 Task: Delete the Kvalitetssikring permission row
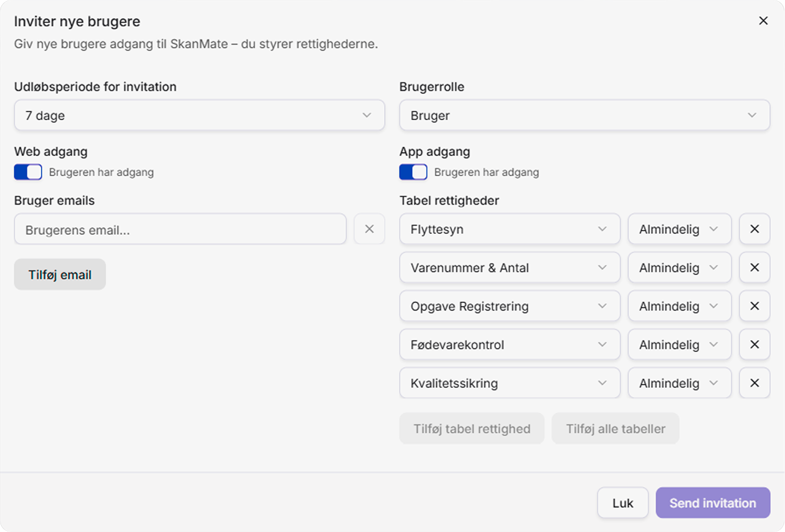754,383
